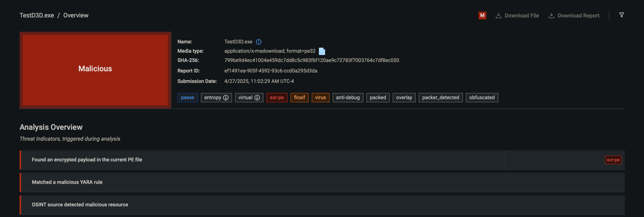Image resolution: width=644 pixels, height=217 pixels.
Task: Select the peexe tag
Action: (187, 97)
